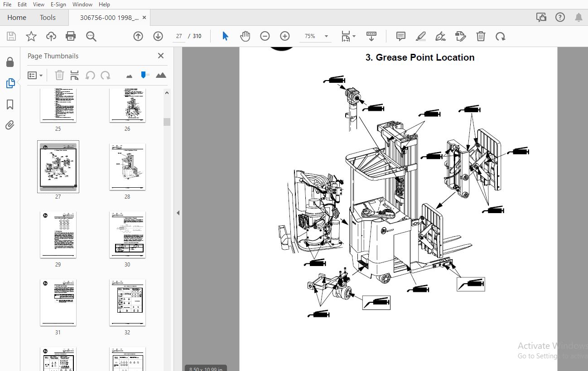This screenshot has height=371, width=588.
Task: Upload file to cloud icon
Action: (51, 37)
